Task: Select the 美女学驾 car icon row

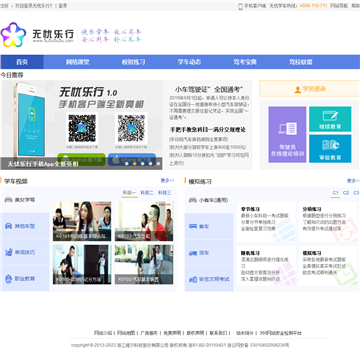Action: click(x=25, y=200)
